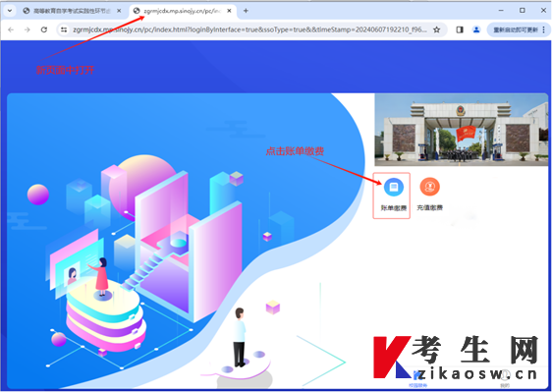552x392 pixels.
Task: Focus the address bar URL
Action: 249,29
